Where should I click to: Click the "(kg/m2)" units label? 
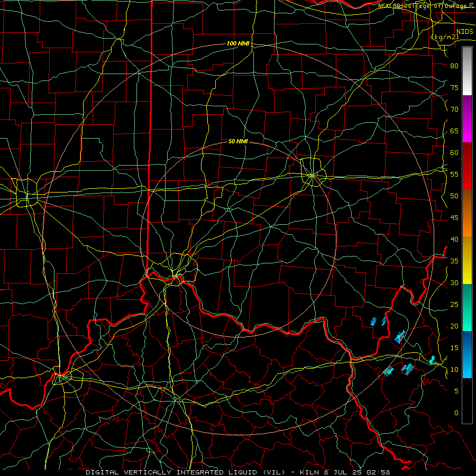point(444,37)
